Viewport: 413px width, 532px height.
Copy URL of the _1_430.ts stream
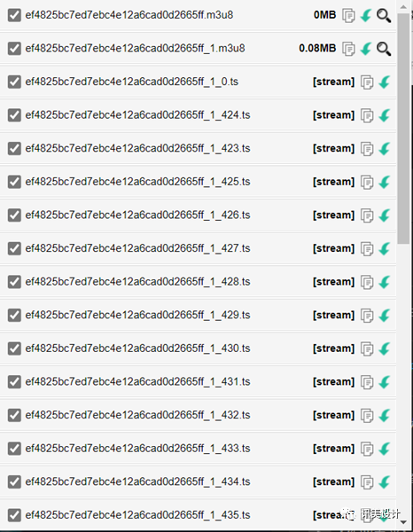pyautogui.click(x=367, y=348)
